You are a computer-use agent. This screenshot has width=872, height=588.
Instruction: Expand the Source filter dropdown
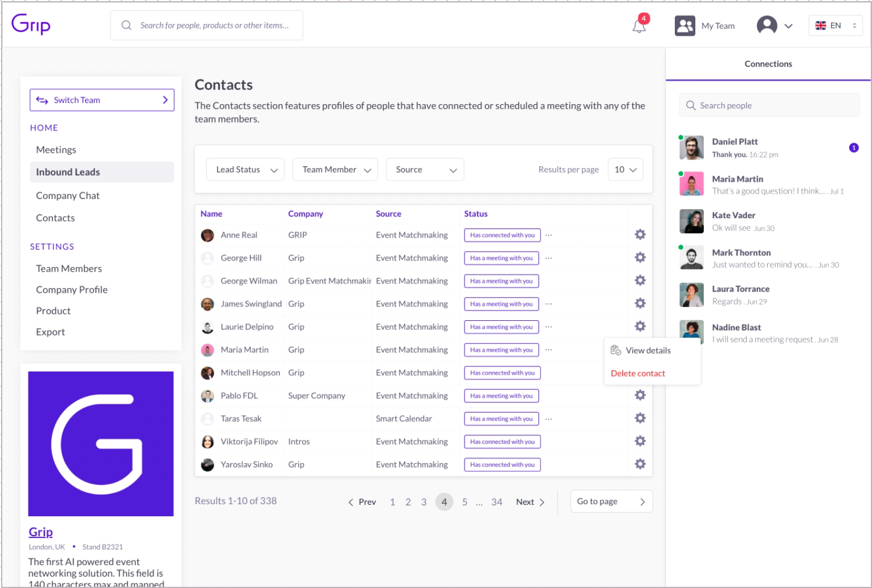click(425, 169)
